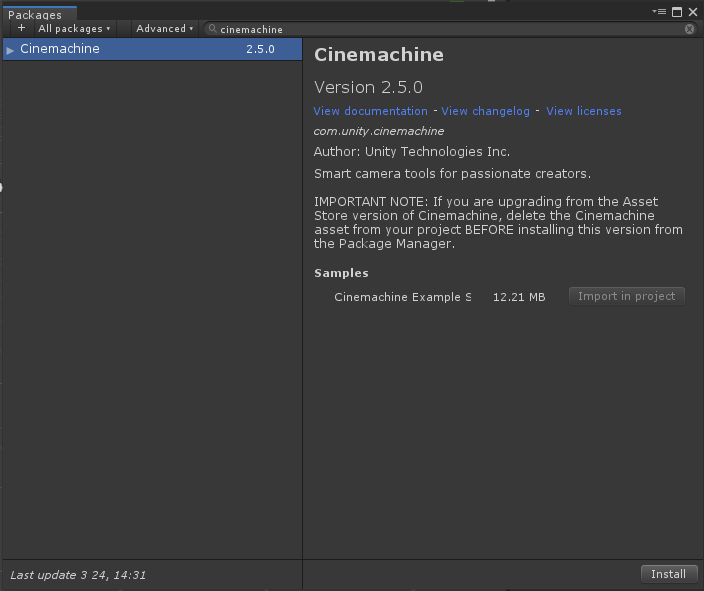This screenshot has height=591, width=704.
Task: Click the Install button
Action: coord(669,574)
